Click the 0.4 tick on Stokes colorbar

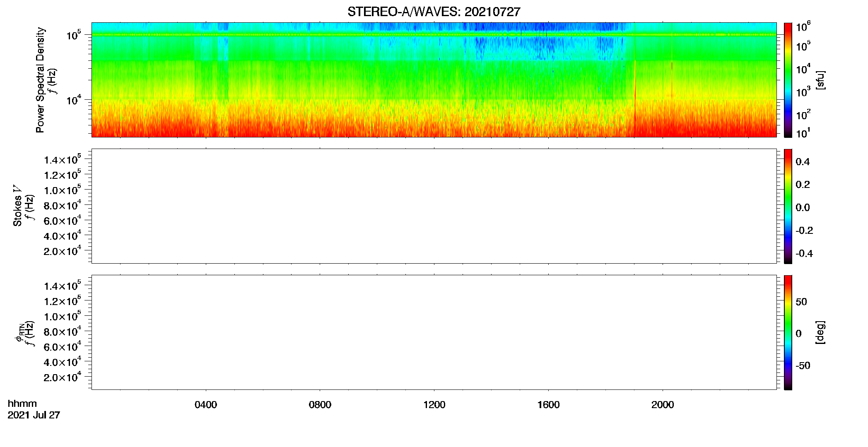coord(803,162)
